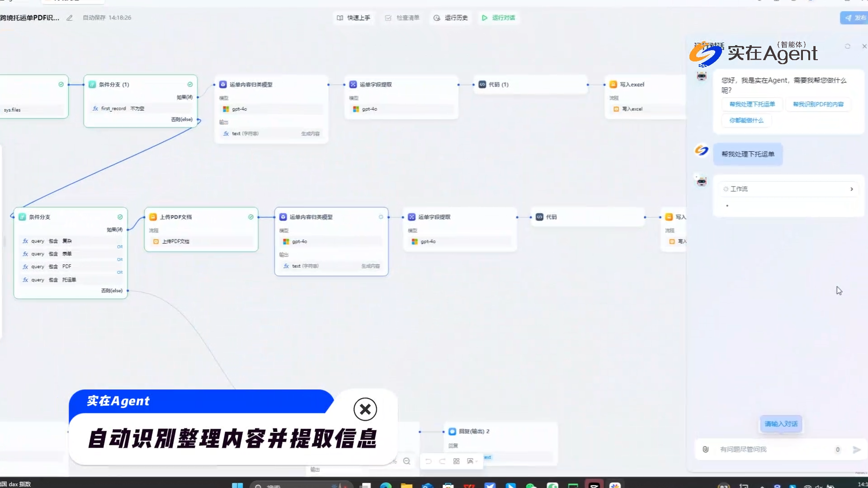Select suggestion 你都能做什么
This screenshot has width=868, height=488.
tap(746, 121)
